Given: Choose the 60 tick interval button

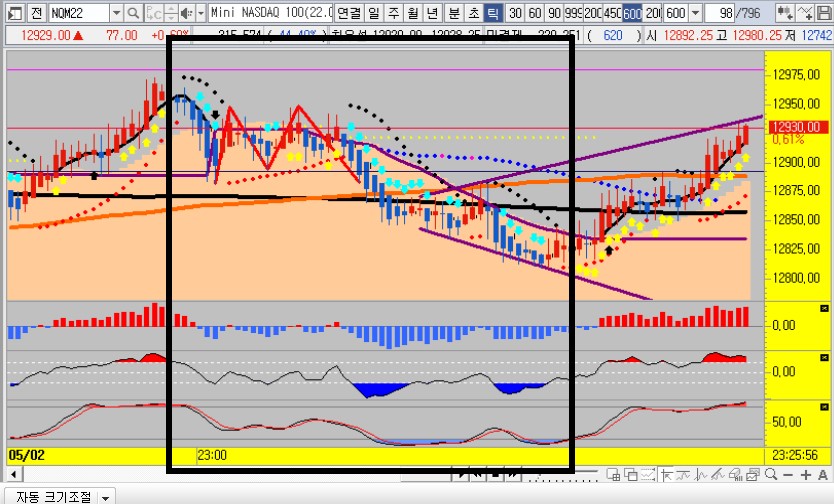Looking at the screenshot, I should [535, 13].
